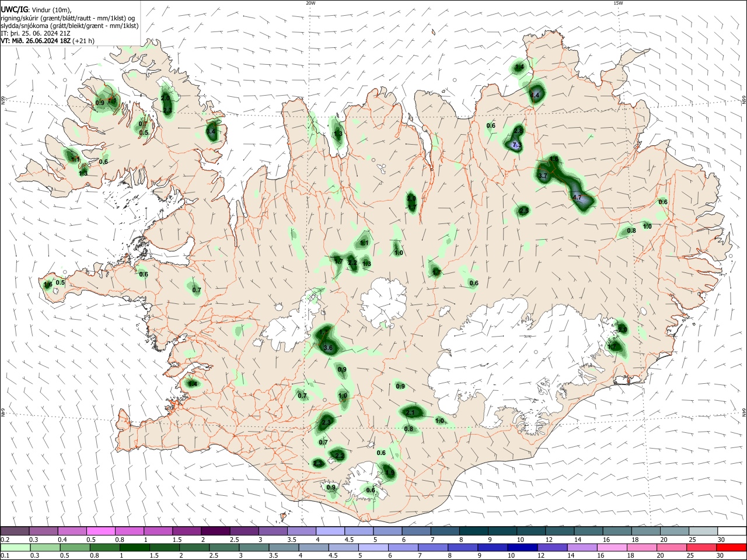Click the bright magenta 0.5–0.8 snow legend swatch
747x560 pixels.
tap(100, 531)
